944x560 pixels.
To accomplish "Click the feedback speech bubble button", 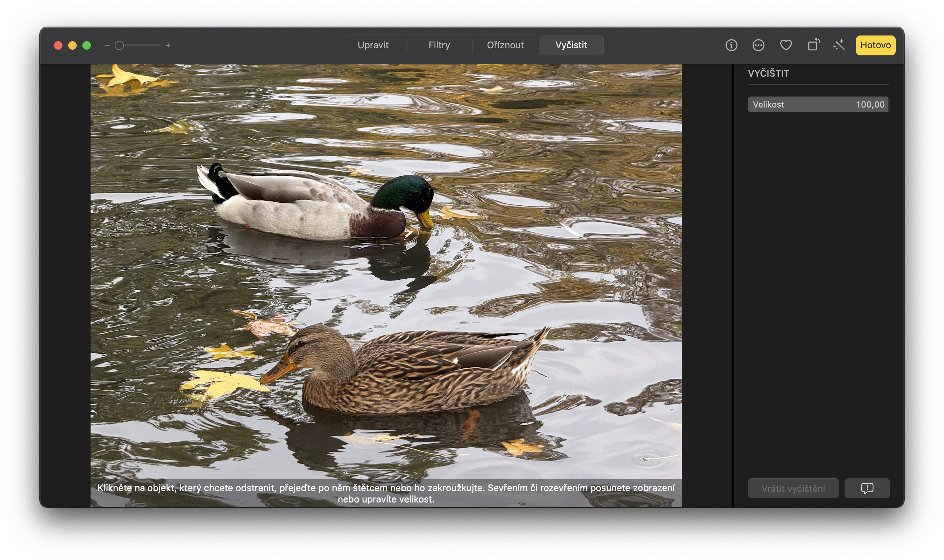I will [867, 488].
